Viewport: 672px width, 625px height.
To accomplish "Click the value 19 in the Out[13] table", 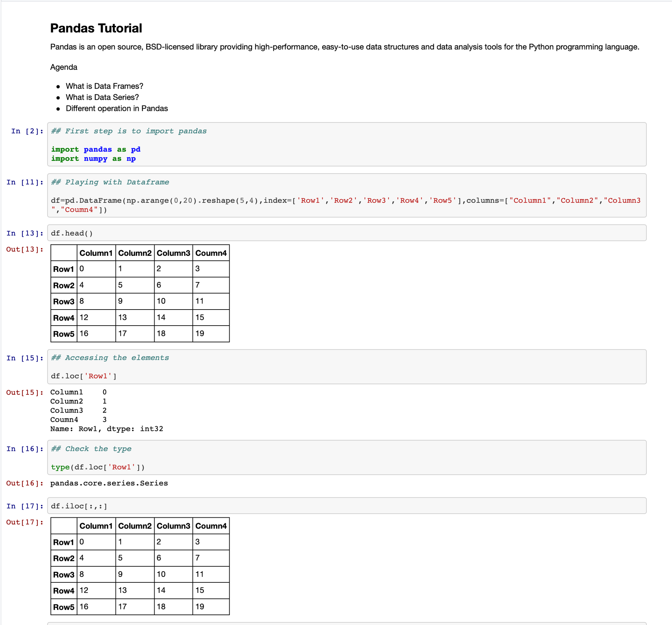I will point(200,333).
